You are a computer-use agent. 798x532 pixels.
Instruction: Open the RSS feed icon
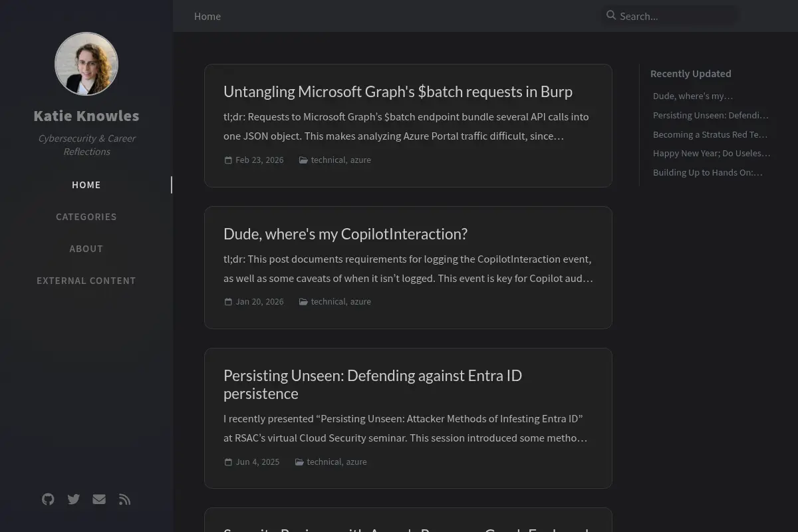tap(124, 499)
